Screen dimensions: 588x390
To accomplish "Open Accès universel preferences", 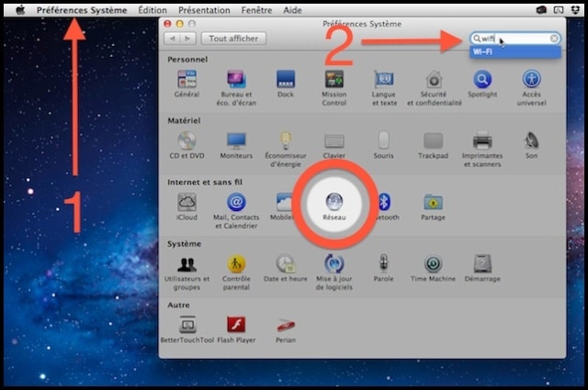I will click(531, 88).
